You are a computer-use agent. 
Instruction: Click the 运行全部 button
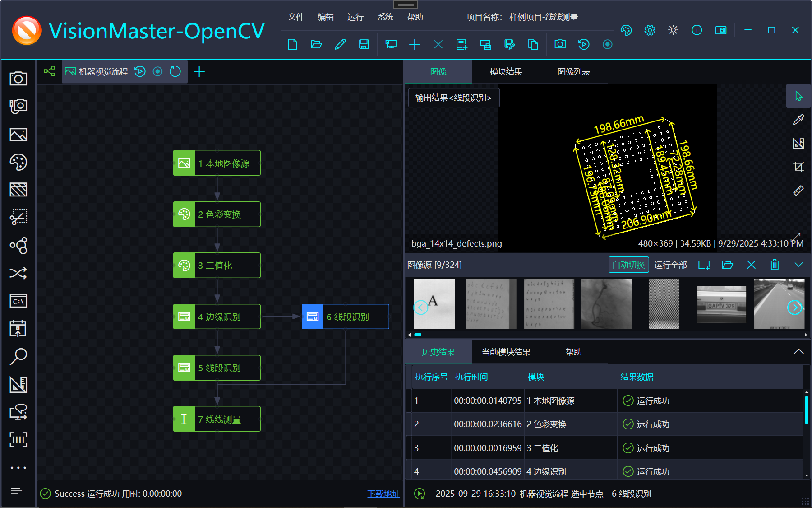pyautogui.click(x=670, y=265)
